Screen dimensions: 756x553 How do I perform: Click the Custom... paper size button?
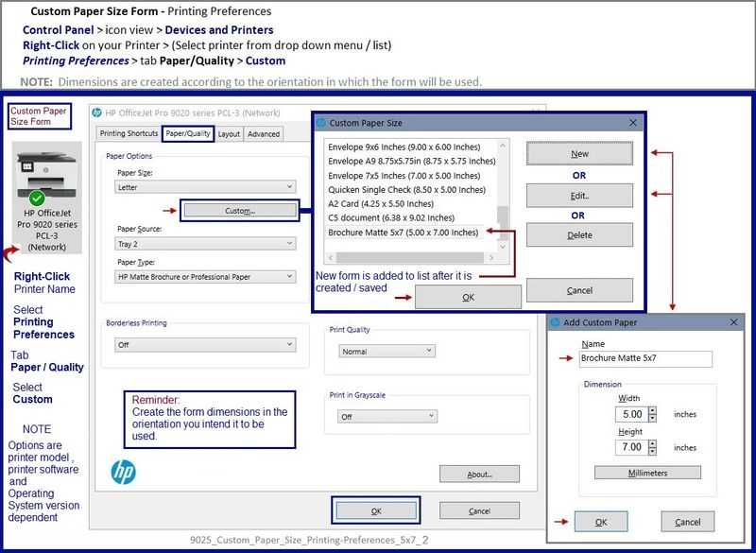240,211
